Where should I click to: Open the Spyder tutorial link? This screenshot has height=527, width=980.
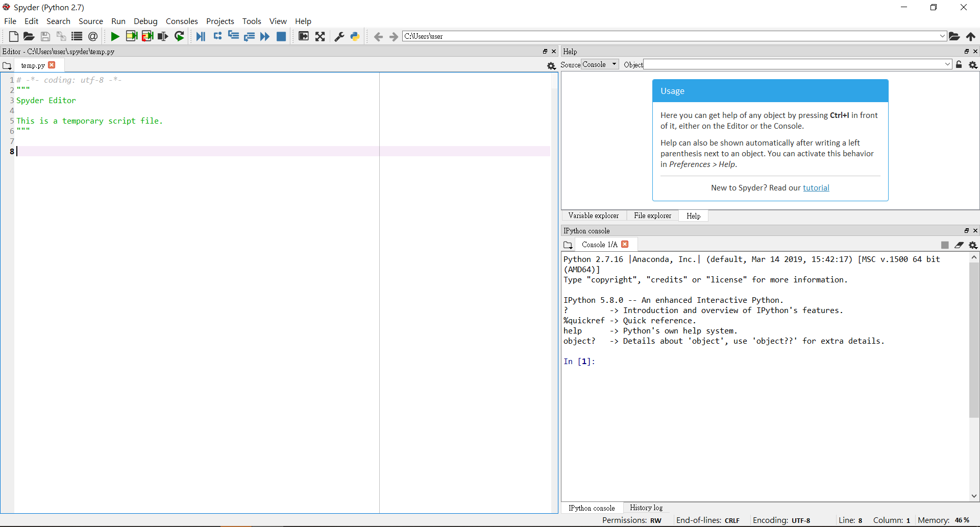tap(816, 187)
